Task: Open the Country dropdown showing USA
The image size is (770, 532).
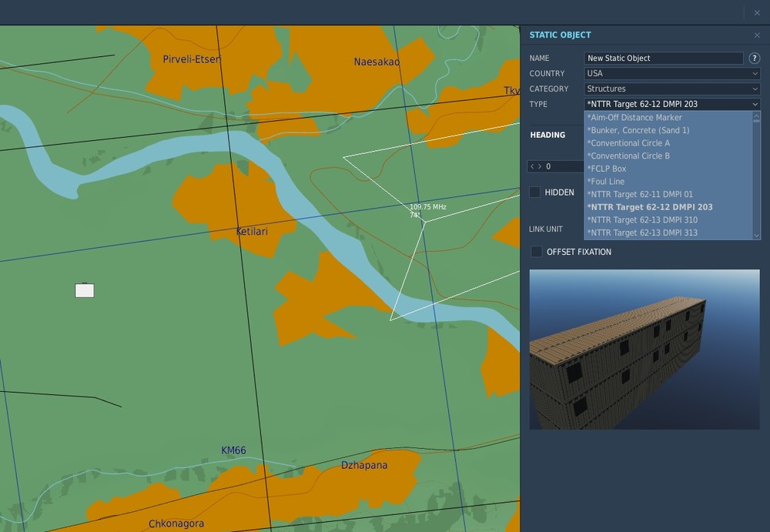Action: [672, 73]
